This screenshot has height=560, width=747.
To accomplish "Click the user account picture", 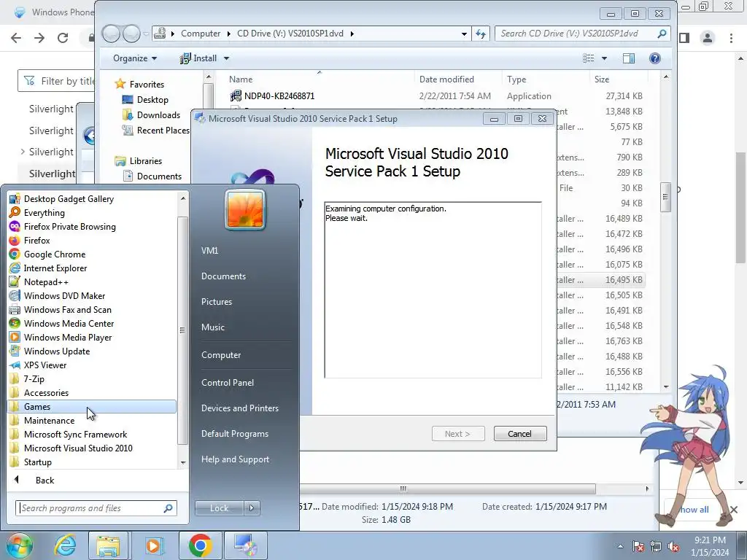I will (245, 209).
